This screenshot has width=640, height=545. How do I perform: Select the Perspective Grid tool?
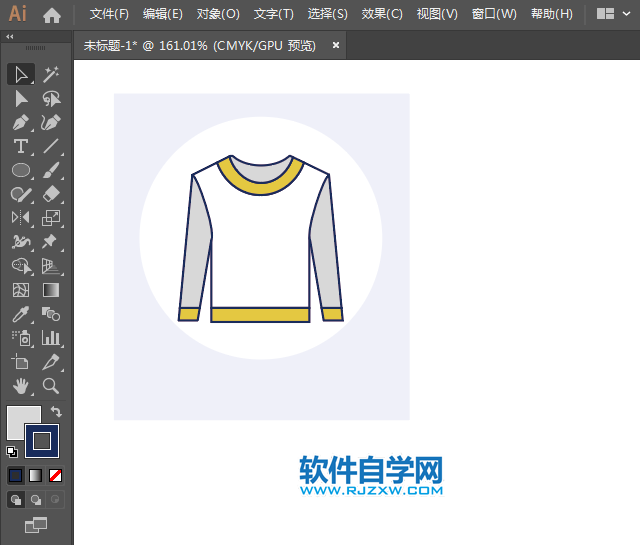pos(51,266)
